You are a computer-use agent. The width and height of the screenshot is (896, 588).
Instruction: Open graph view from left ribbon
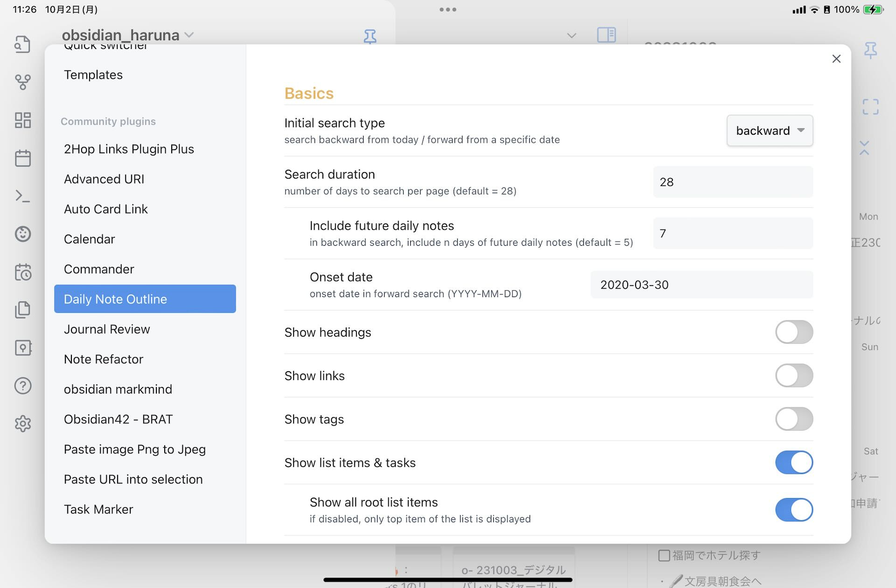pos(22,82)
